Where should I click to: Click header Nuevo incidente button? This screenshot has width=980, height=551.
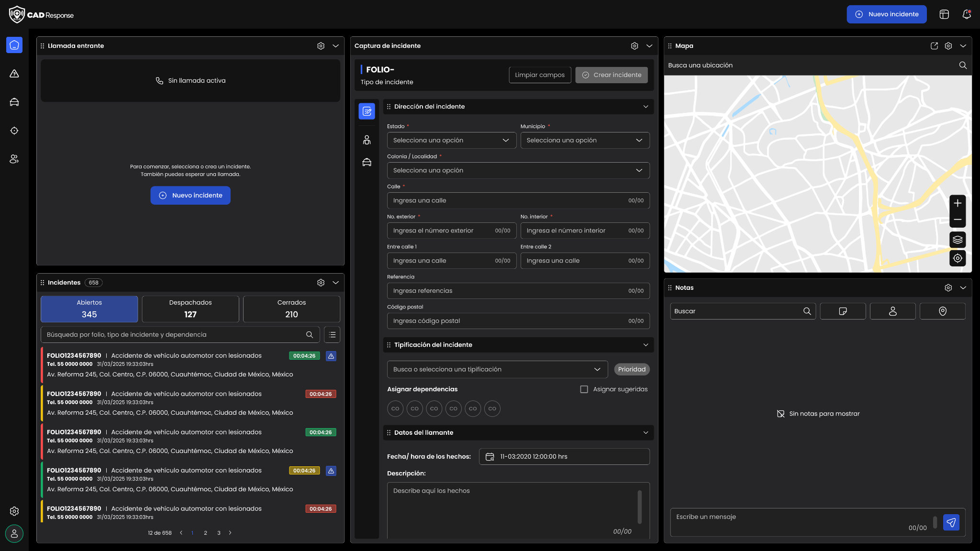pos(887,14)
